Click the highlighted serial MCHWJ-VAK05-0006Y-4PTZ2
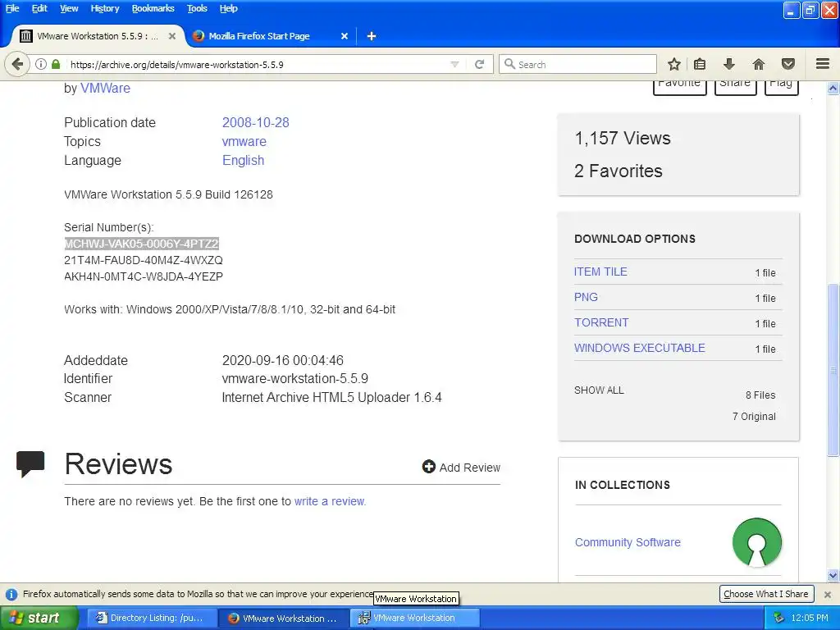 [141, 244]
